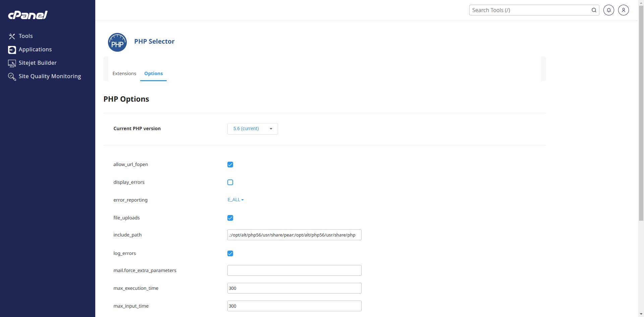The width and height of the screenshot is (644, 317).
Task: Click the mail.force_extra_parameters label
Action: 145,270
